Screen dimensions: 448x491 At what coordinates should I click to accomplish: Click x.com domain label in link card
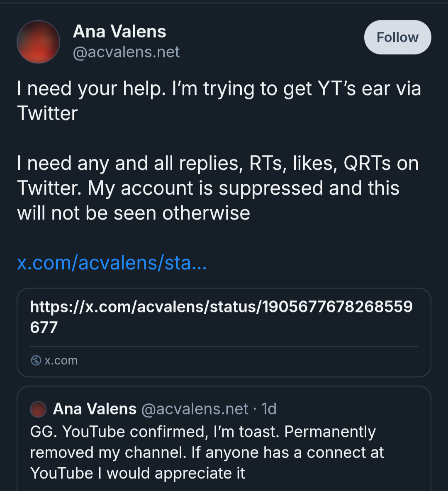[x=61, y=360]
